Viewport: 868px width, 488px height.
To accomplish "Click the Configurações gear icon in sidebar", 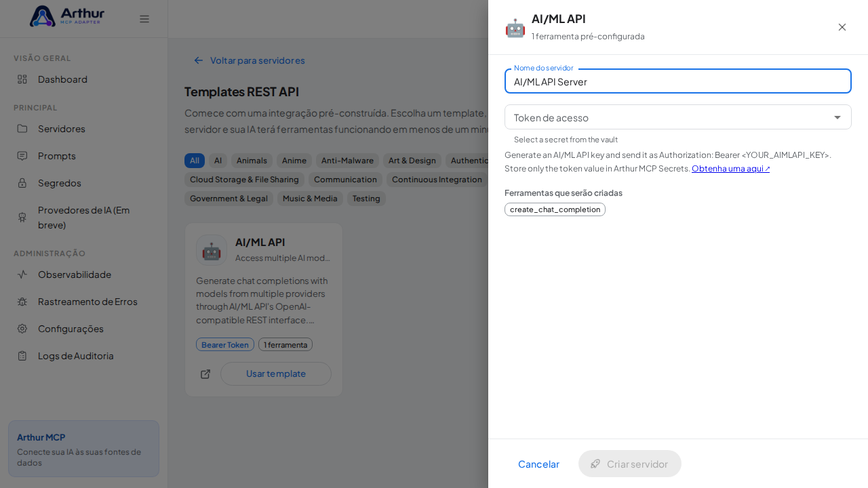I will pos(22,329).
